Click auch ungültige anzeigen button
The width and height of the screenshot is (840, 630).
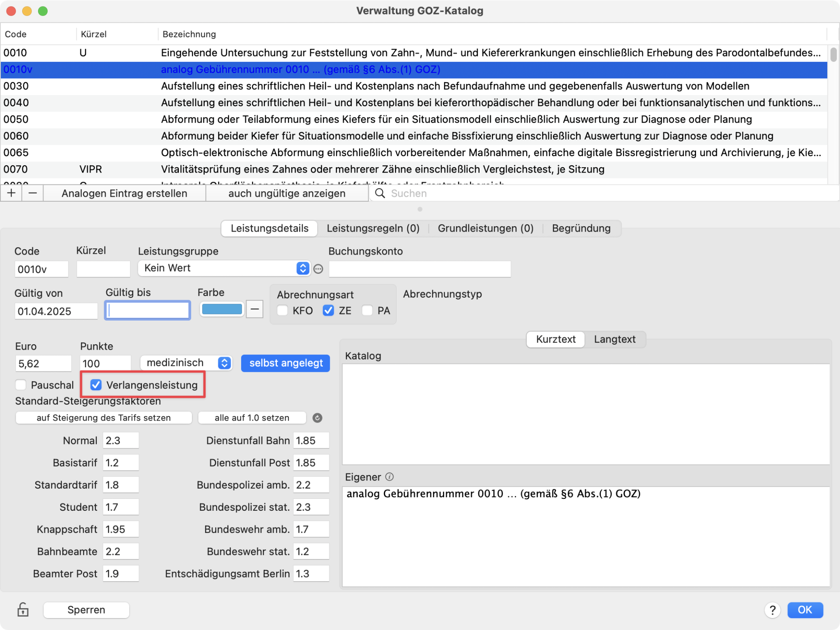tap(287, 193)
